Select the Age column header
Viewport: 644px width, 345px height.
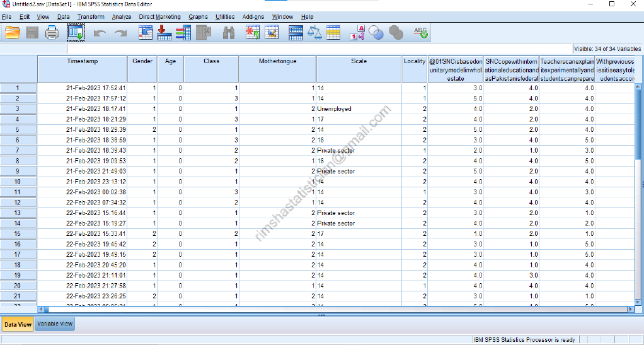[x=170, y=69]
